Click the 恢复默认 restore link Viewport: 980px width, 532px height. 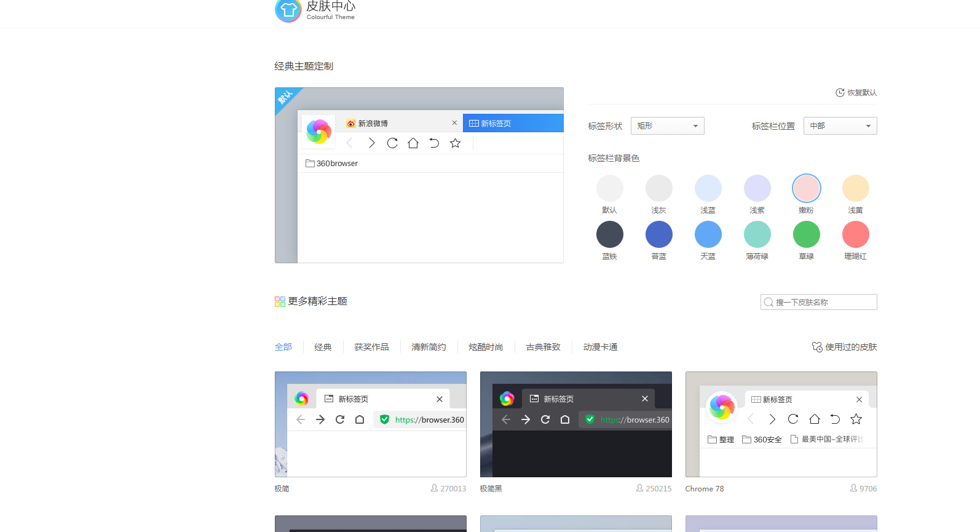856,93
